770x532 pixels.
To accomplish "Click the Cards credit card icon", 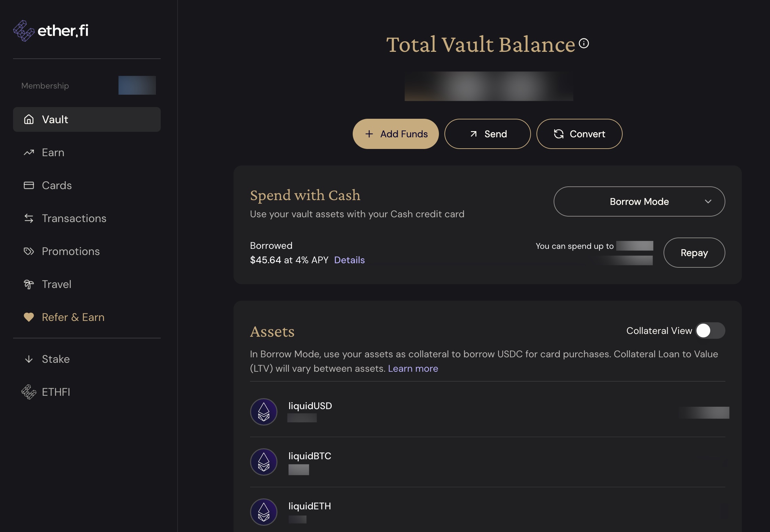I will [x=29, y=185].
